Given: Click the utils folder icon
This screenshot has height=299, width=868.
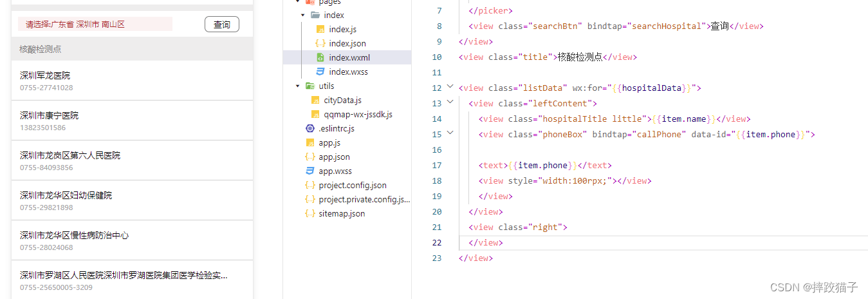Looking at the screenshot, I should (x=310, y=86).
